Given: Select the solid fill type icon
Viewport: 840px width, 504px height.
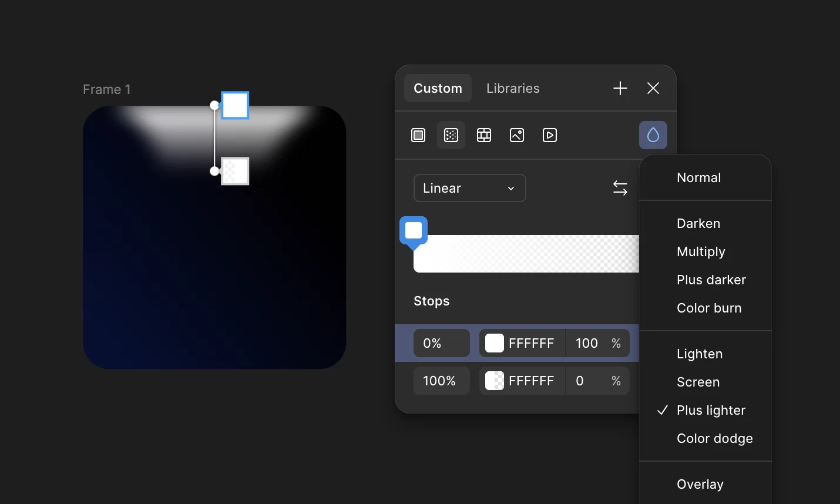Looking at the screenshot, I should point(418,135).
